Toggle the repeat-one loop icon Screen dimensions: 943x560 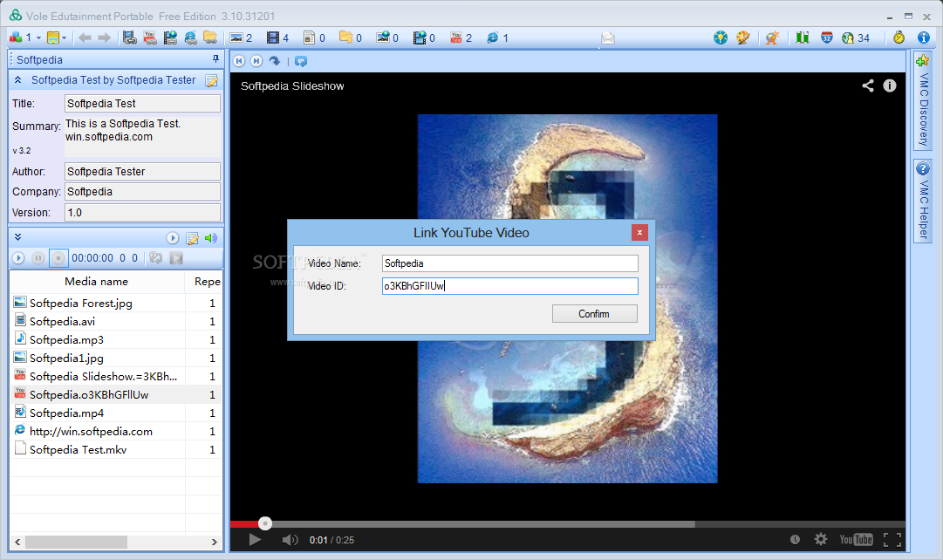tap(156, 258)
